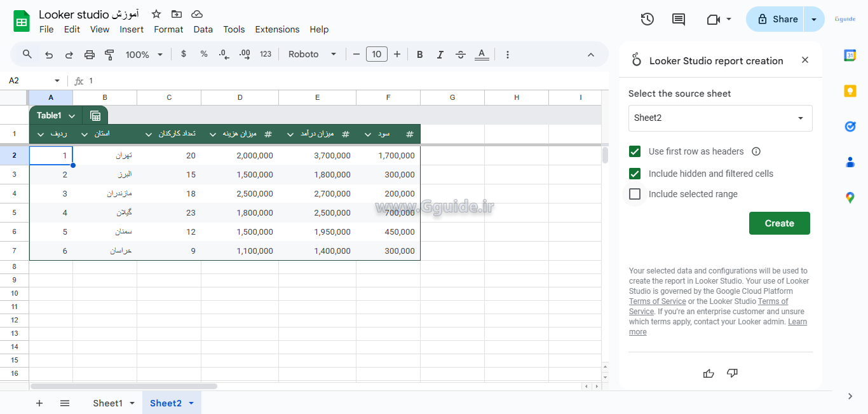The image size is (868, 414).
Task: Star the Looker studio document
Action: (x=156, y=14)
